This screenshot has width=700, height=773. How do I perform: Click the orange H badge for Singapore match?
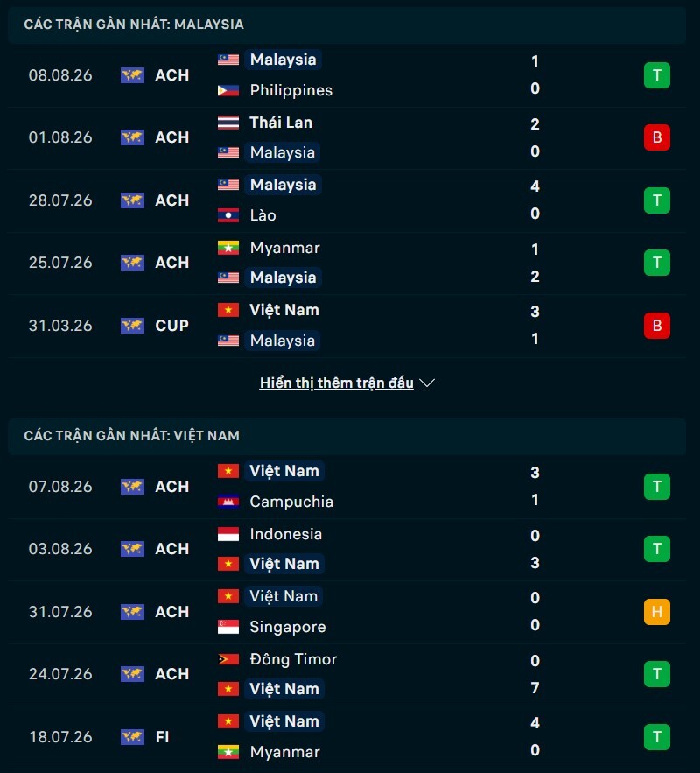tap(656, 612)
